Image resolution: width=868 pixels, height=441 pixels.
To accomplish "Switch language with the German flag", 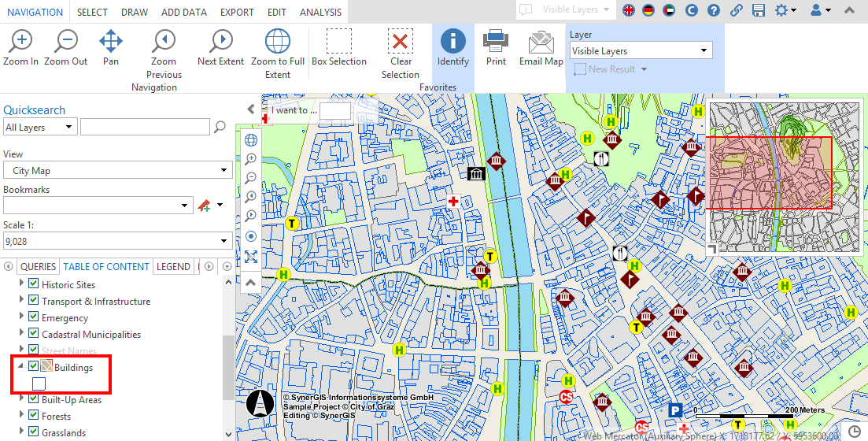I will (x=648, y=10).
